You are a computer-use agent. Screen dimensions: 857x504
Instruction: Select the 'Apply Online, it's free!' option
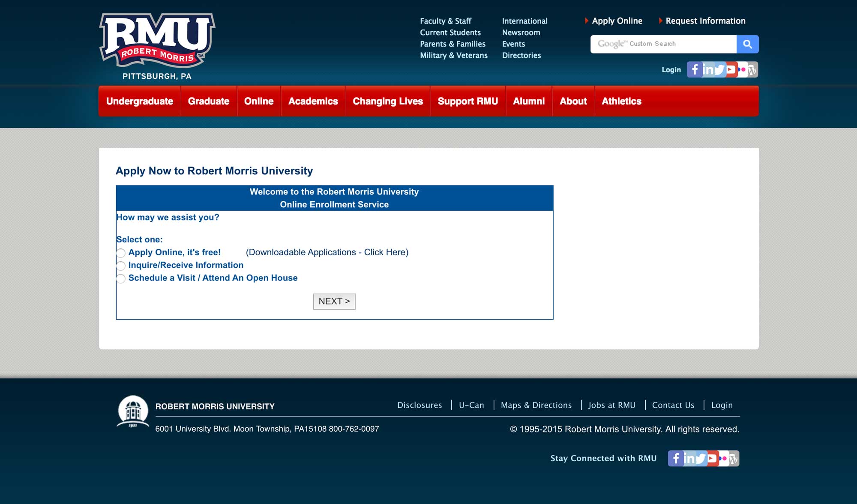tap(121, 253)
